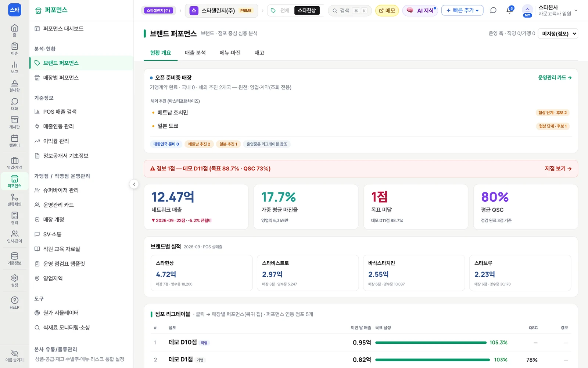Open the 홈 home icon in left rail
The height and width of the screenshot is (368, 588).
pyautogui.click(x=14, y=30)
